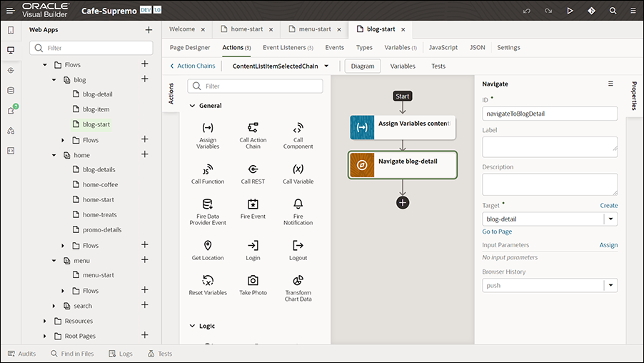Screen dimensions: 644x363
Task: Click the Go to Page link
Action: pyautogui.click(x=497, y=232)
